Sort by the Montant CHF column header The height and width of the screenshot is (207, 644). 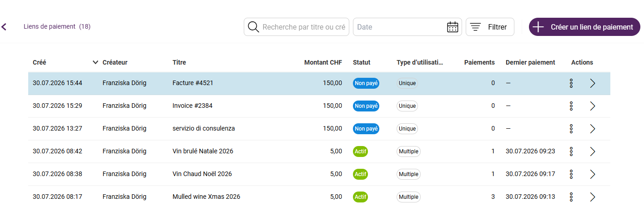point(323,62)
